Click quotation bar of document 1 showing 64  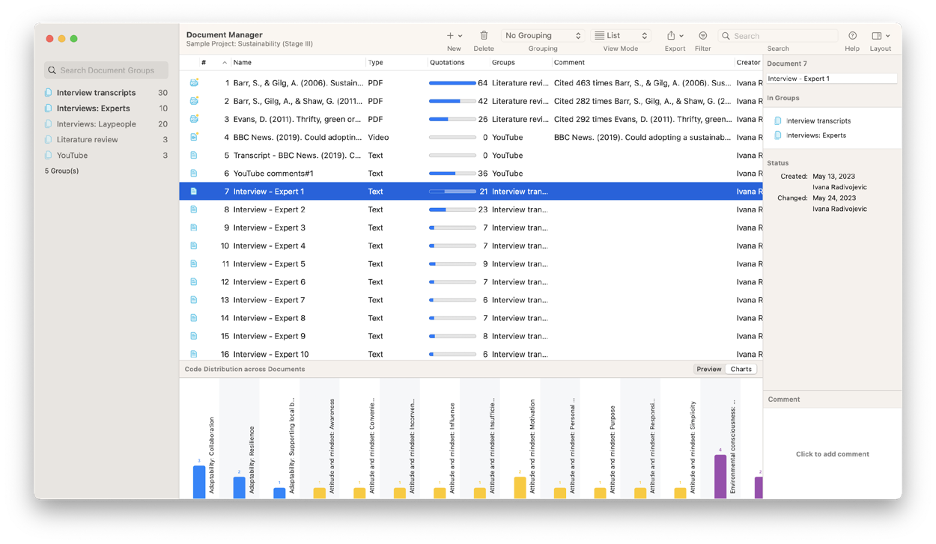pyautogui.click(x=452, y=83)
